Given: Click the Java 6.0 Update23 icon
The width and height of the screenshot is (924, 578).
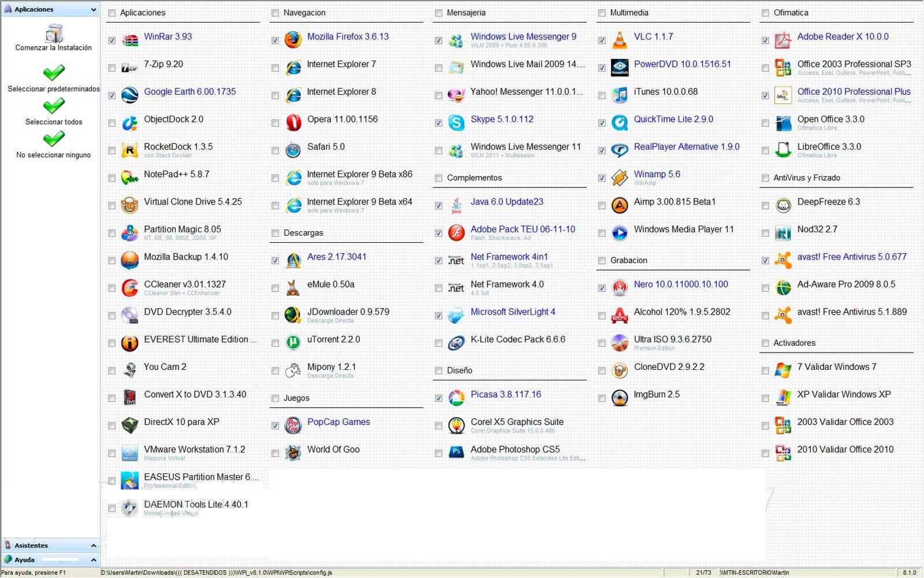Looking at the screenshot, I should click(x=457, y=206).
